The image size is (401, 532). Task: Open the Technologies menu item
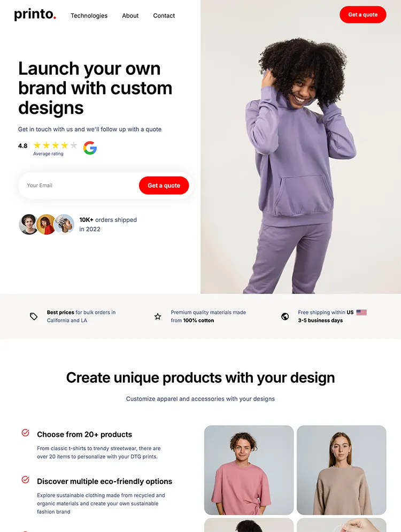[x=89, y=16]
